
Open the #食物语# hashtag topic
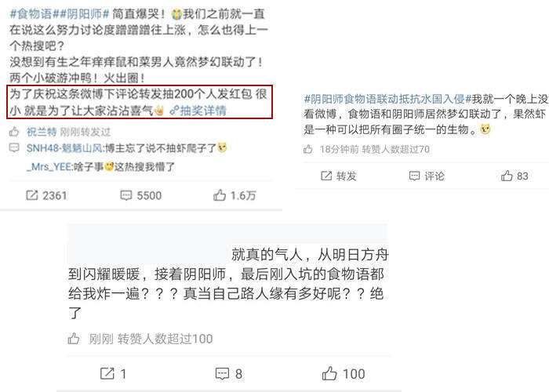31,14
